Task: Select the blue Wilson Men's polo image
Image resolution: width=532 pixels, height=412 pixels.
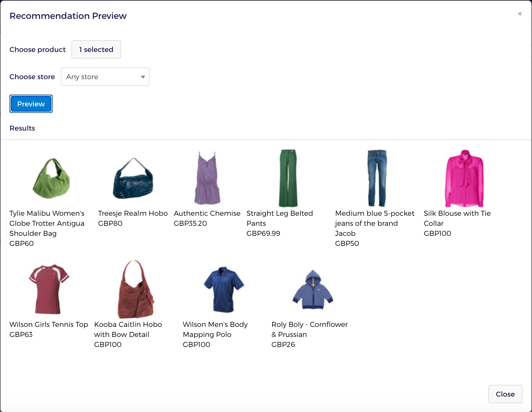Action: [x=224, y=289]
